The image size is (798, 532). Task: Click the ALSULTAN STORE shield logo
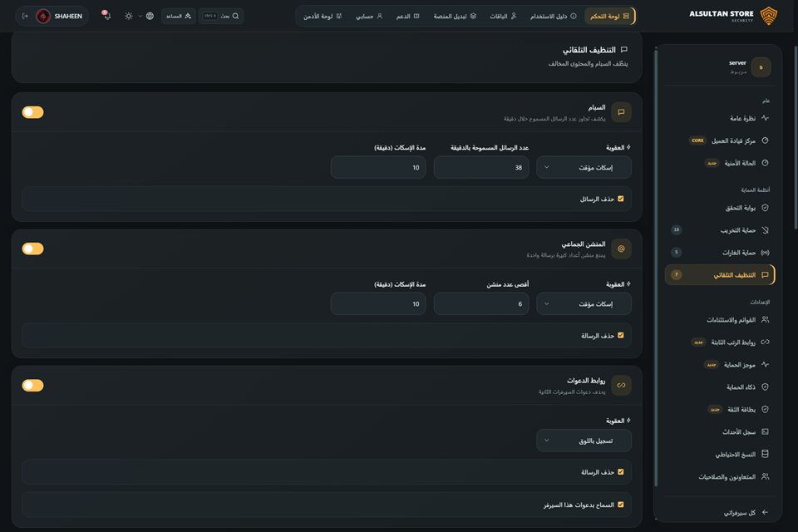tap(768, 16)
